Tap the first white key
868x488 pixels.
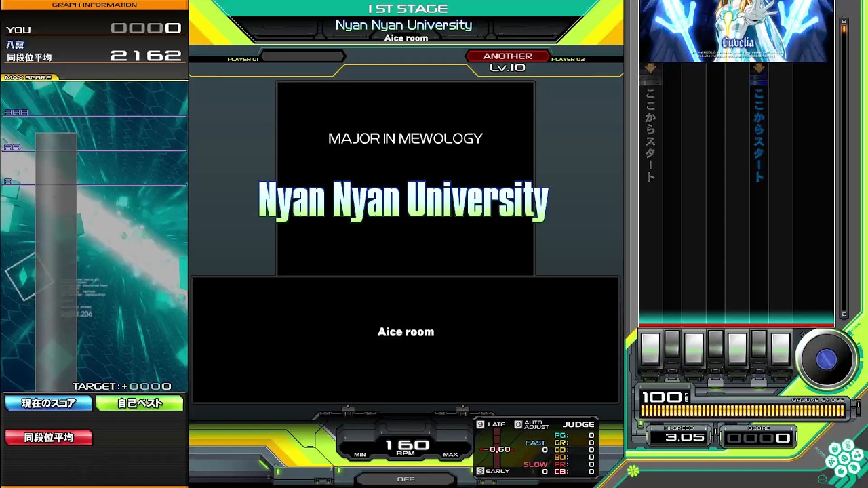tap(650, 348)
